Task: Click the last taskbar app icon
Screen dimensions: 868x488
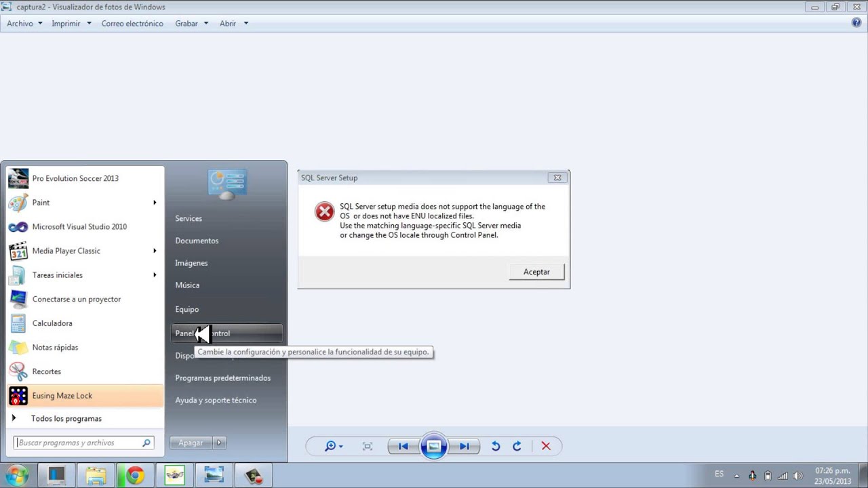Action: 253,476
